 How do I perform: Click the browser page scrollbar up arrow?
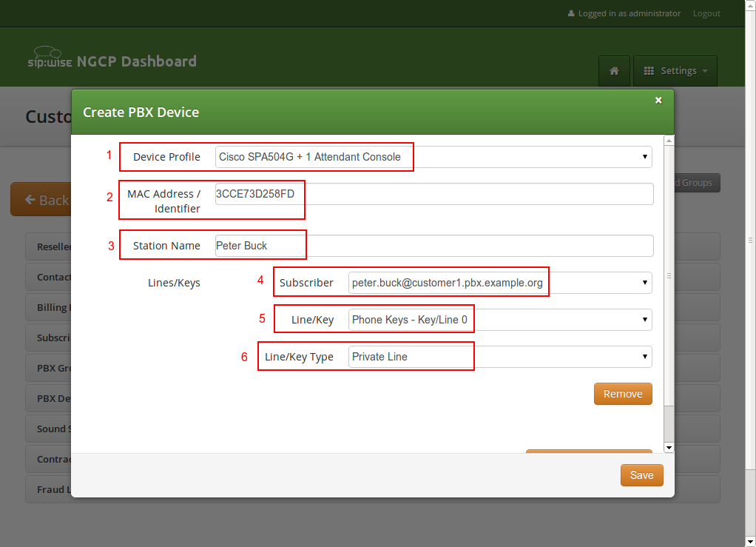click(750, 5)
